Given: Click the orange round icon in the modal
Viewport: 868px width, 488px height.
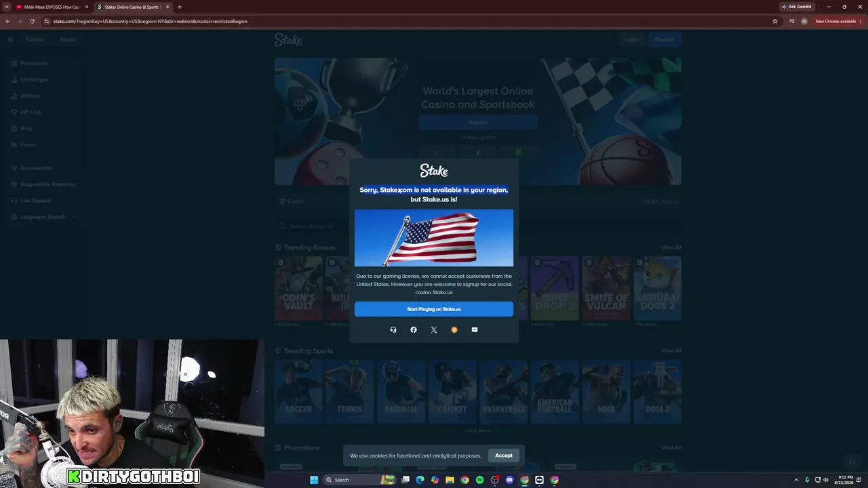Looking at the screenshot, I should [x=454, y=330].
